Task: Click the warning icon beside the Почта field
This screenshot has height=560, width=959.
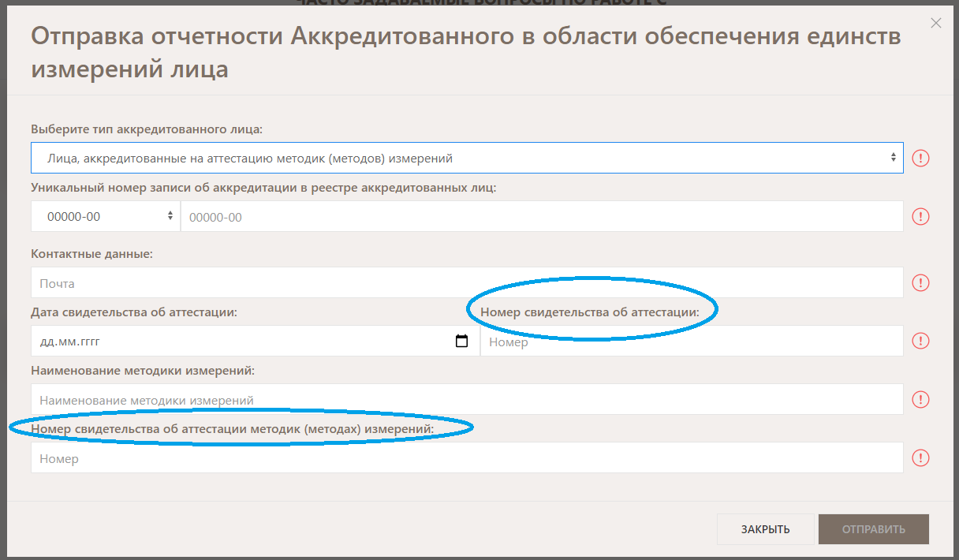Action: pos(920,282)
